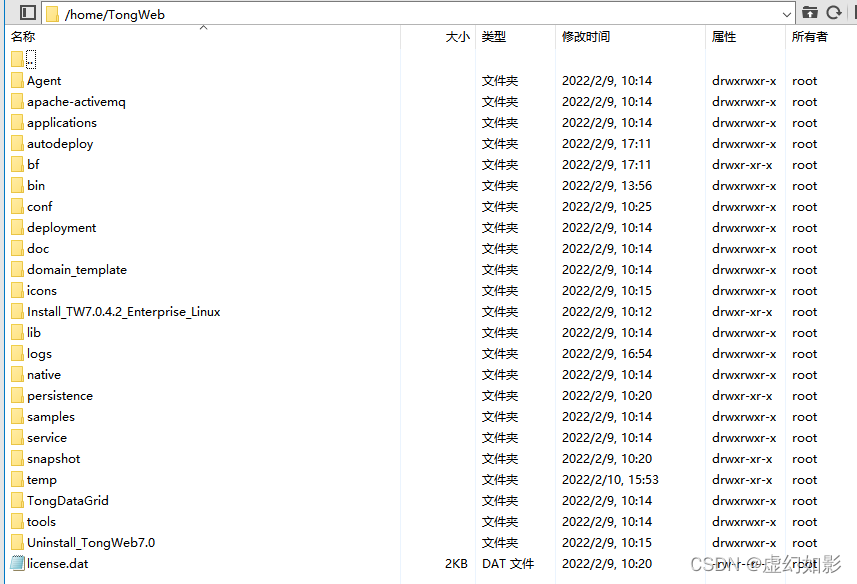Click the apache-activemq name text
The width and height of the screenshot is (857, 584).
pos(76,102)
